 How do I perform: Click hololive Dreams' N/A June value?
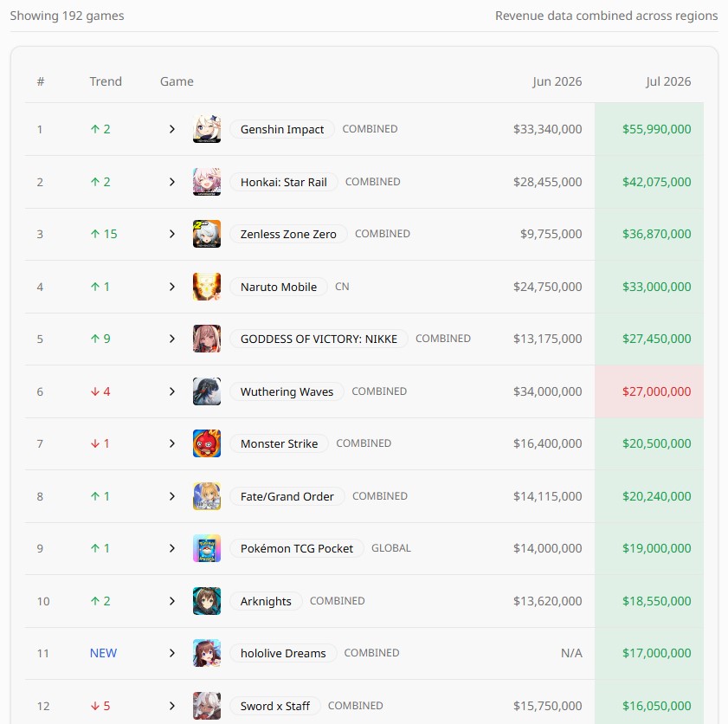[x=571, y=653]
